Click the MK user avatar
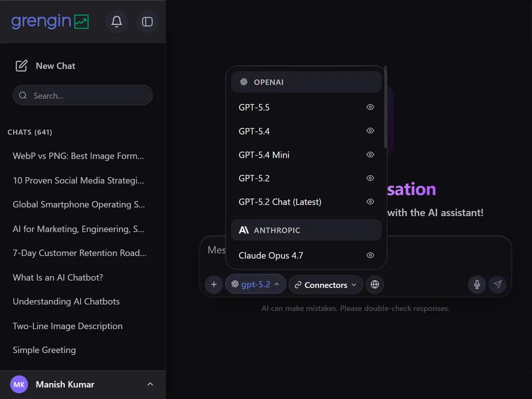 [19, 385]
